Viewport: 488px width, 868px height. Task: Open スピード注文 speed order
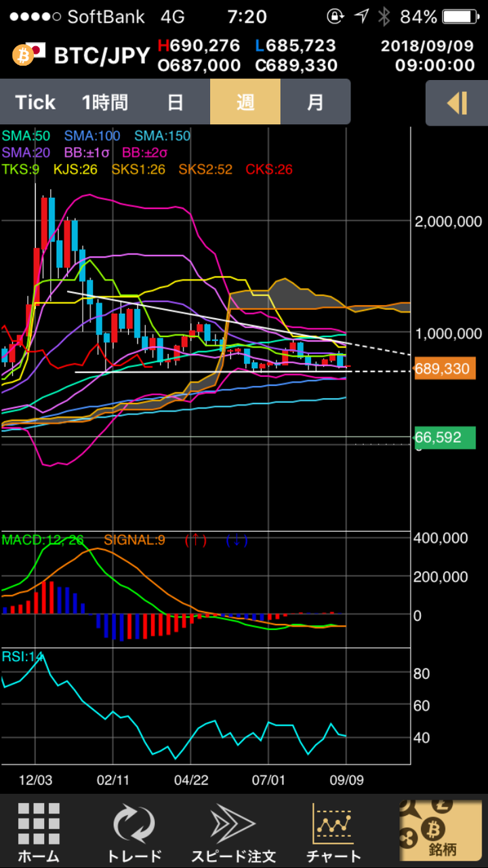pos(233,833)
